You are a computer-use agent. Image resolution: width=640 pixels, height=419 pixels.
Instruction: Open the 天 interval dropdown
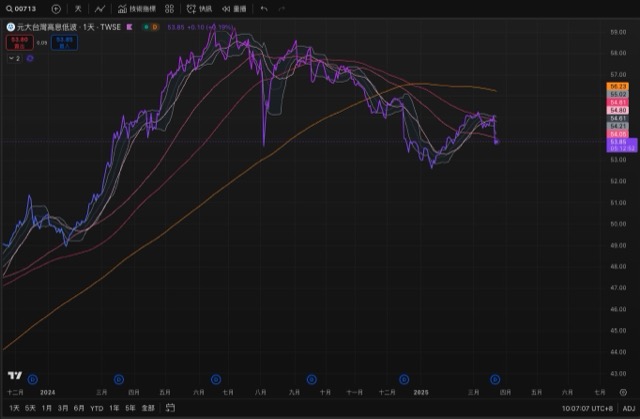pyautogui.click(x=78, y=9)
